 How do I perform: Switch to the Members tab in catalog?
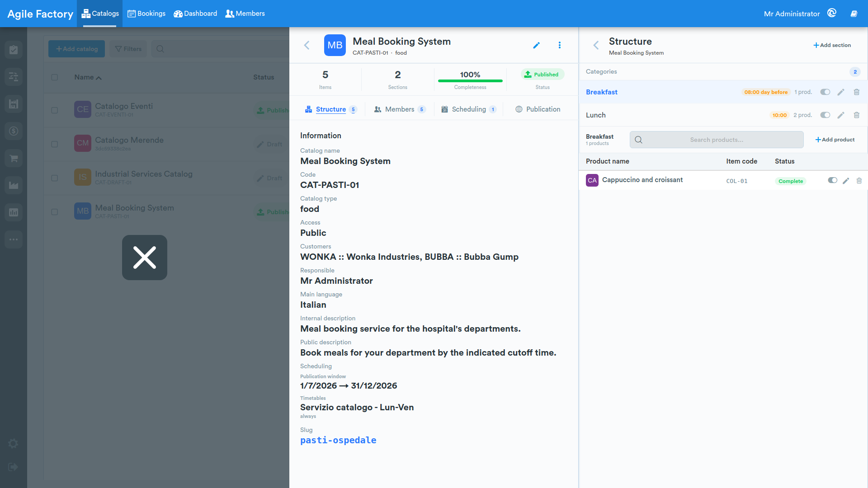click(x=400, y=109)
